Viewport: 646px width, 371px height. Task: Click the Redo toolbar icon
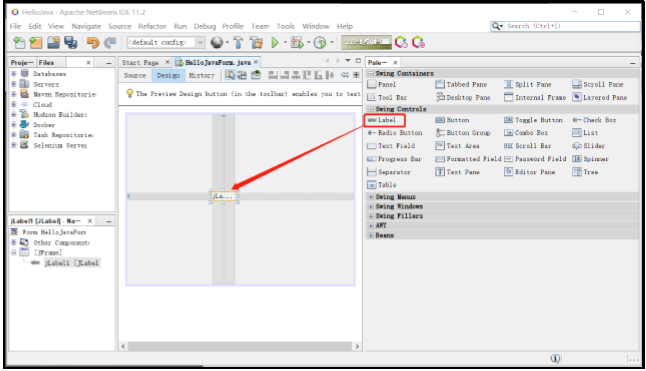(110, 42)
